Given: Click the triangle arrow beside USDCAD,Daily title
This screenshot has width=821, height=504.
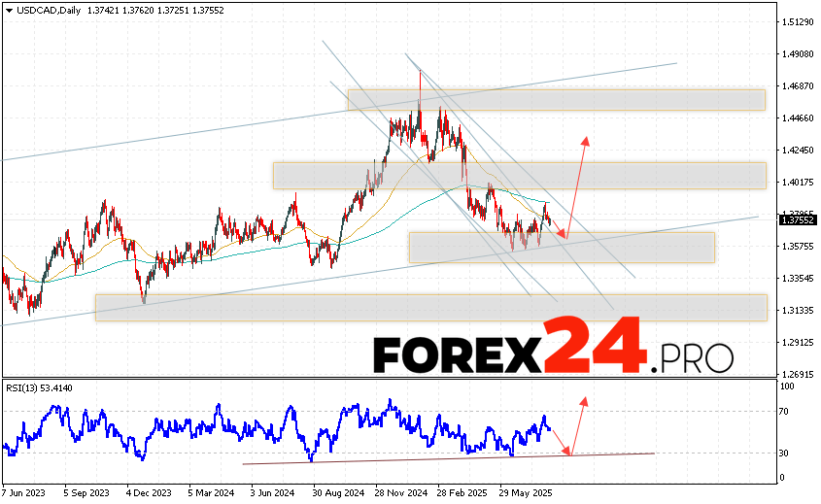Looking at the screenshot, I should (x=8, y=8).
